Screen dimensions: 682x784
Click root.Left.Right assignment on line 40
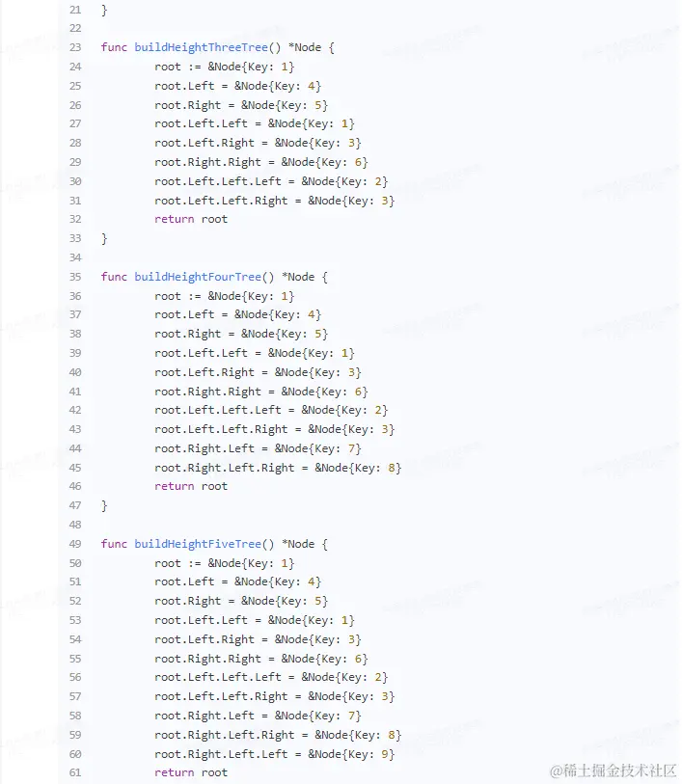pyautogui.click(x=258, y=372)
